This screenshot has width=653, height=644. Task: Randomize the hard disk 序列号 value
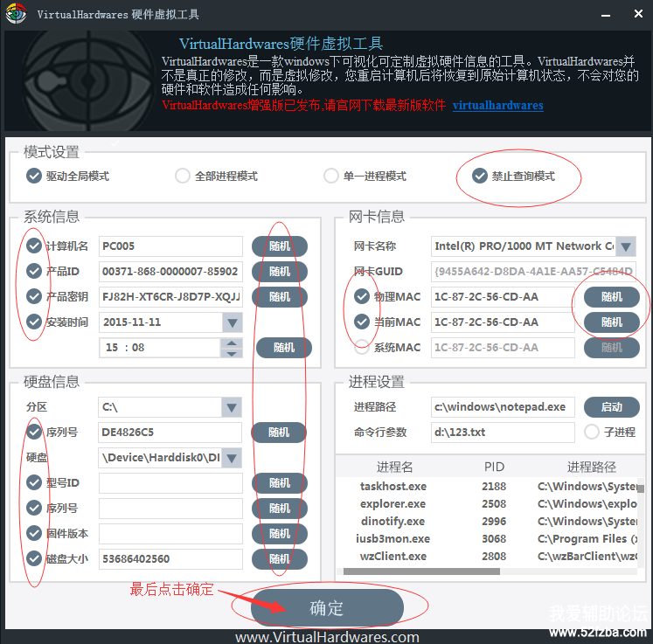[280, 509]
